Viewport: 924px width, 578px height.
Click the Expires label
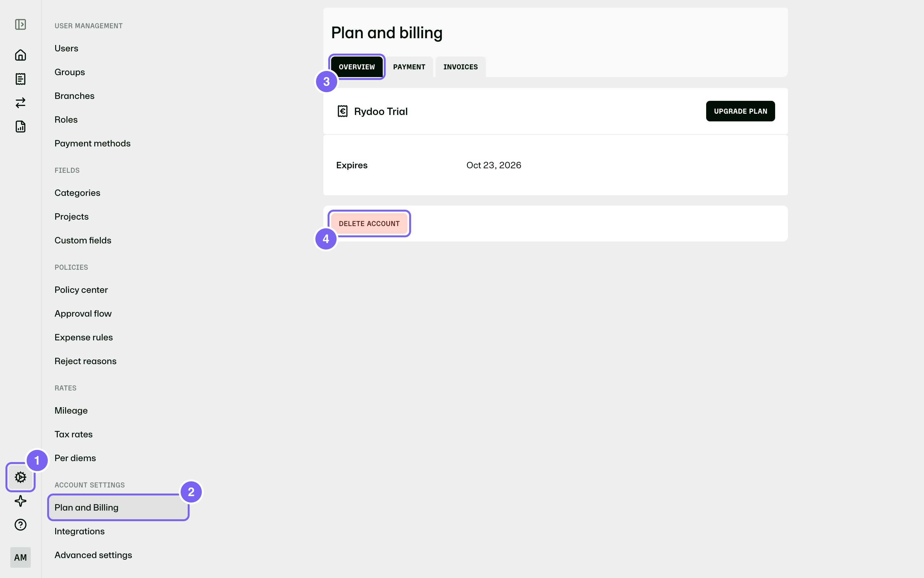352,165
